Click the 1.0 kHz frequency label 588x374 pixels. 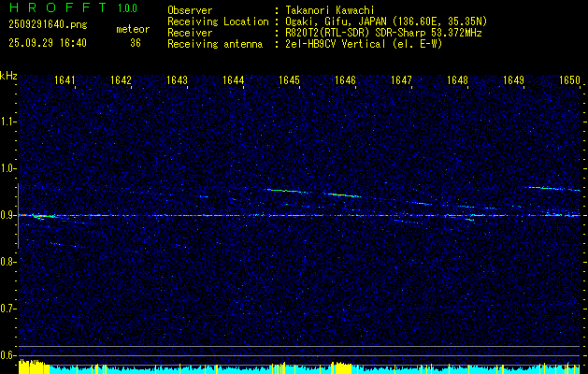7,169
